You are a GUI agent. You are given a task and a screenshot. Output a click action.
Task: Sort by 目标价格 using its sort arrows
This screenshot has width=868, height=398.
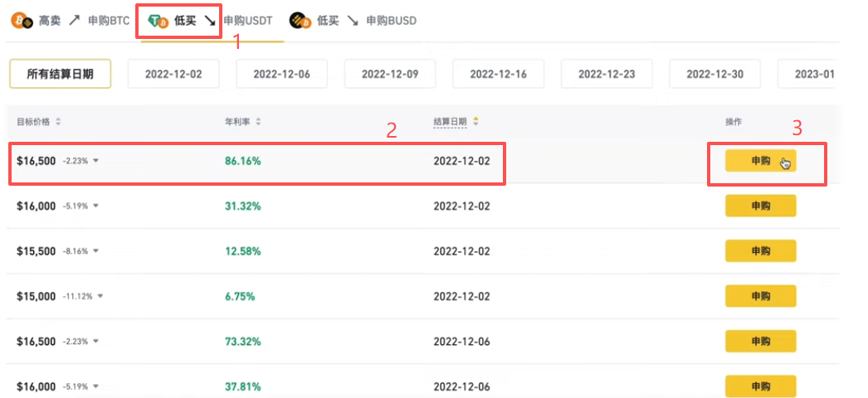pyautogui.click(x=58, y=122)
